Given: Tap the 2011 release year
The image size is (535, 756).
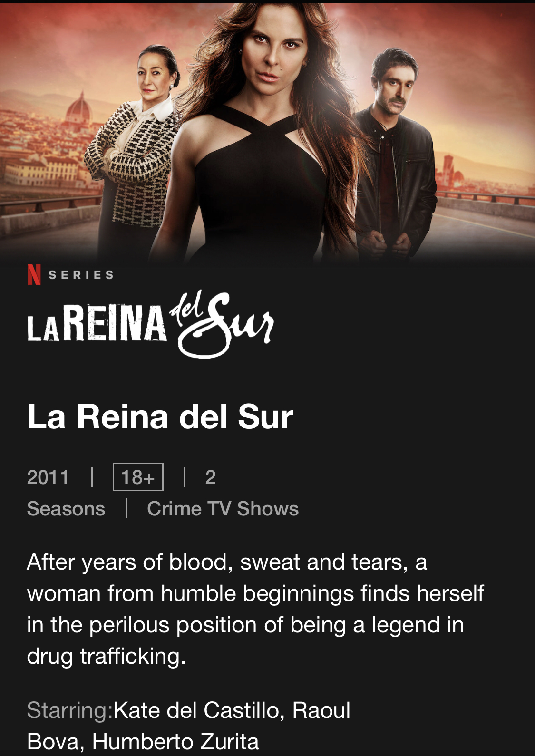Looking at the screenshot, I should click(48, 477).
